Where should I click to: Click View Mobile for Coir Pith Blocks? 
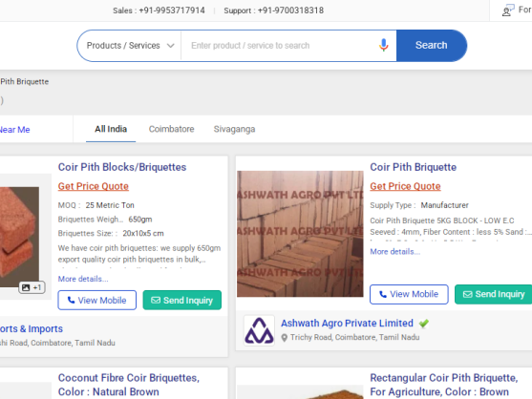tap(97, 301)
